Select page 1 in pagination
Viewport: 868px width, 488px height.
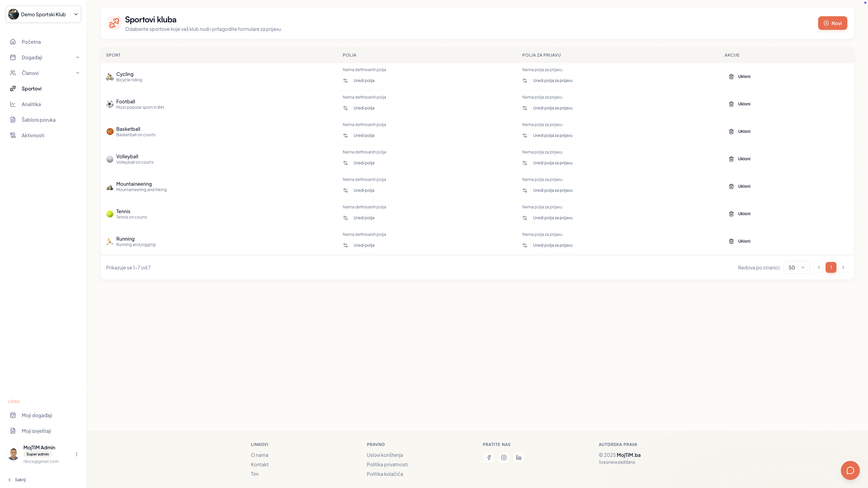[831, 267]
